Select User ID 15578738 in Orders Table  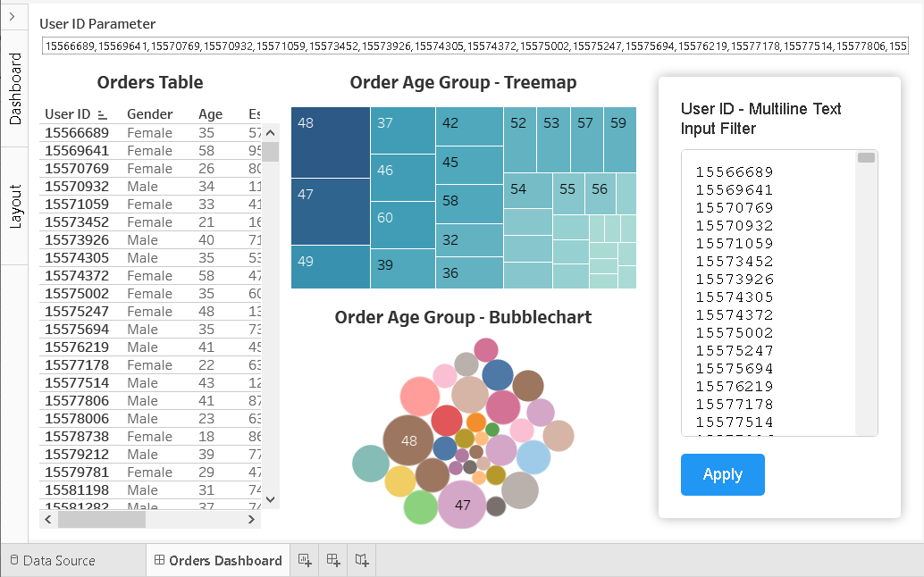tap(77, 436)
